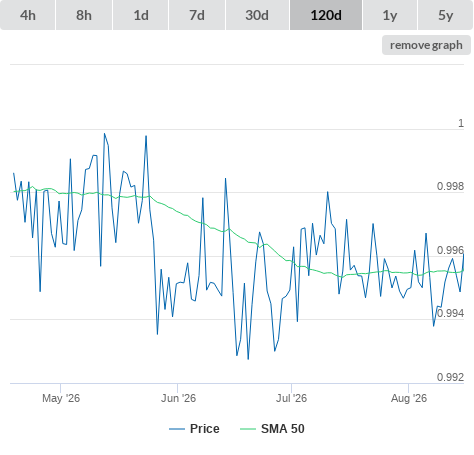Click the Aug '26 axis label
Viewport: 474px width, 455px height.
click(409, 398)
